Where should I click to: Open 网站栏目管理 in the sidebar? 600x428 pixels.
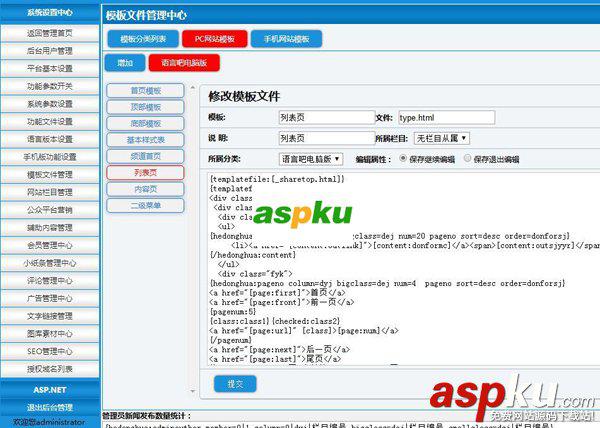pos(50,192)
